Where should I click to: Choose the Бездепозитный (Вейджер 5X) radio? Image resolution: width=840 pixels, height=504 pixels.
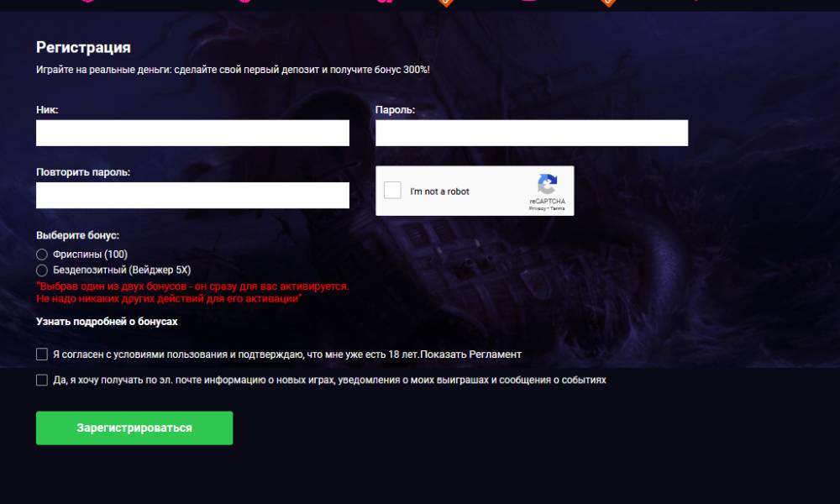[42, 270]
